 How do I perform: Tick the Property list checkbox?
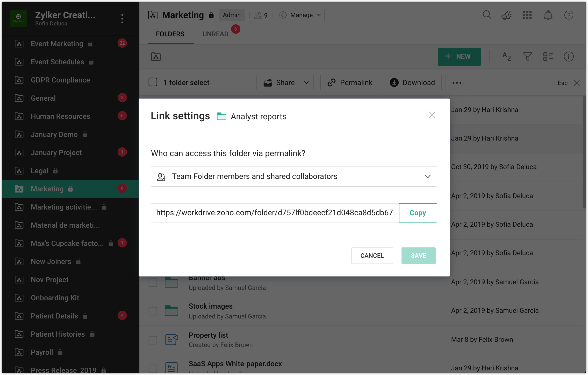(153, 340)
